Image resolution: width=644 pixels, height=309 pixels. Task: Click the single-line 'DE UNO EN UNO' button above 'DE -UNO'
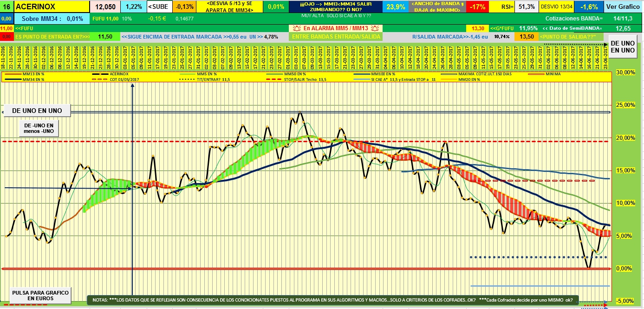(x=37, y=111)
